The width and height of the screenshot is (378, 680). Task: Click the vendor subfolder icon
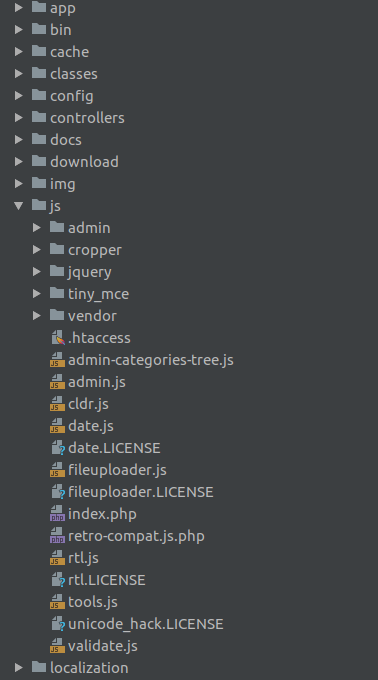57,315
